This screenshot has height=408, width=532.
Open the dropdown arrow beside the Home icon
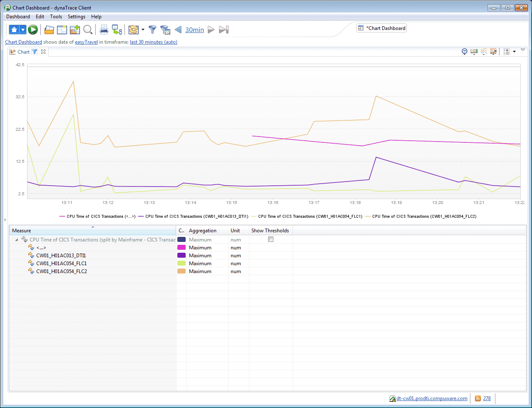23,30
